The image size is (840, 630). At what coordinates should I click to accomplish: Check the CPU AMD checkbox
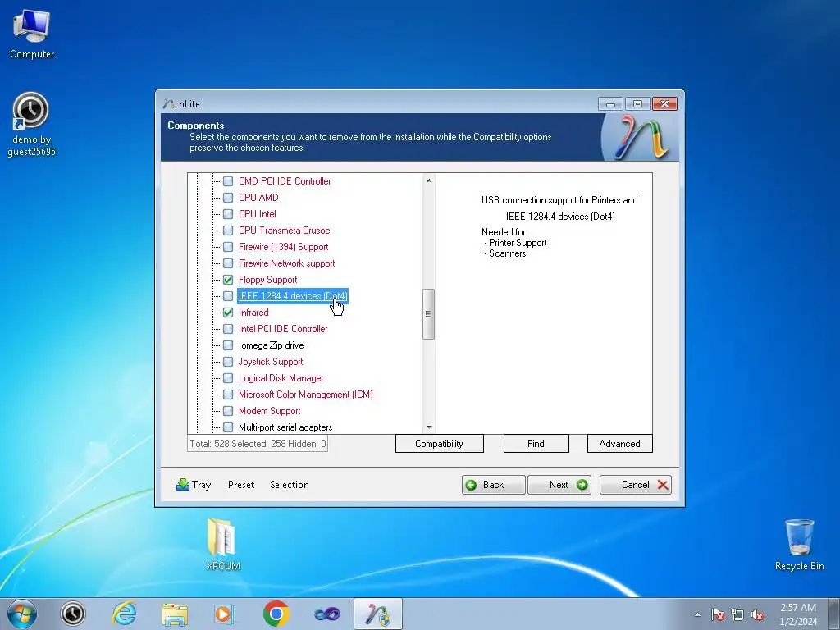[x=228, y=198]
